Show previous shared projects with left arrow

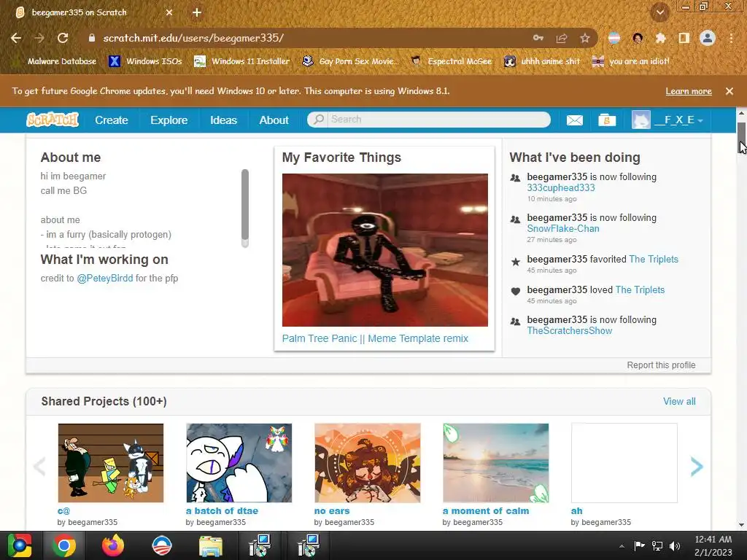(x=39, y=466)
